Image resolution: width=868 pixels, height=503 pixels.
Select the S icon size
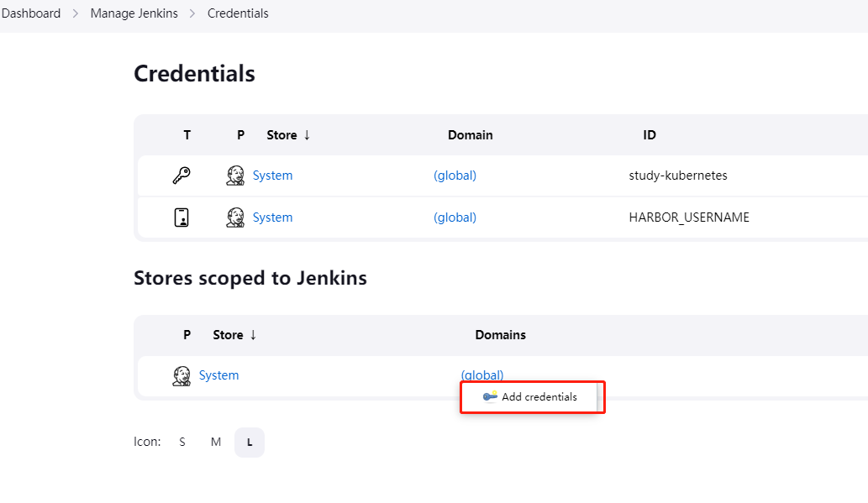point(182,441)
